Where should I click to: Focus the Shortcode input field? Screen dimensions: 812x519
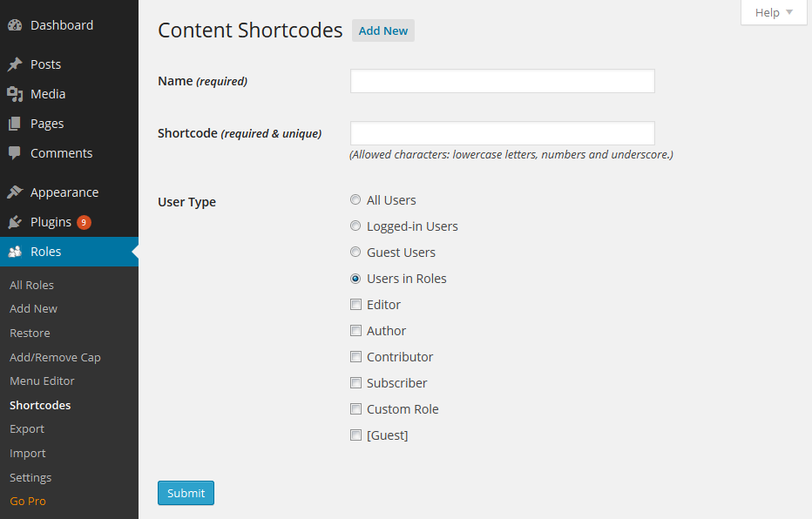[x=502, y=133]
